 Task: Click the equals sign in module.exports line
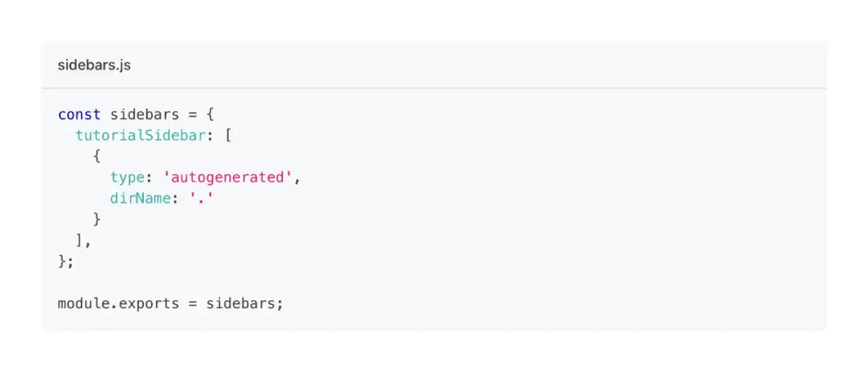[x=193, y=303]
